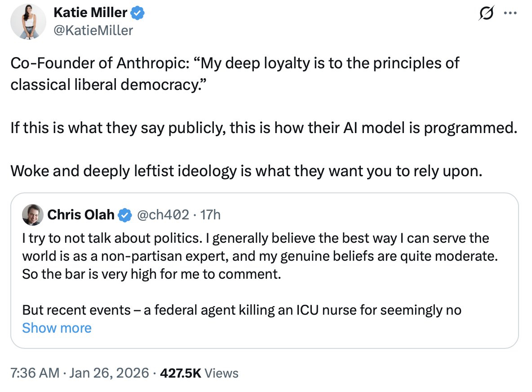
Task: Open the Grok explain-post icon
Action: (486, 14)
